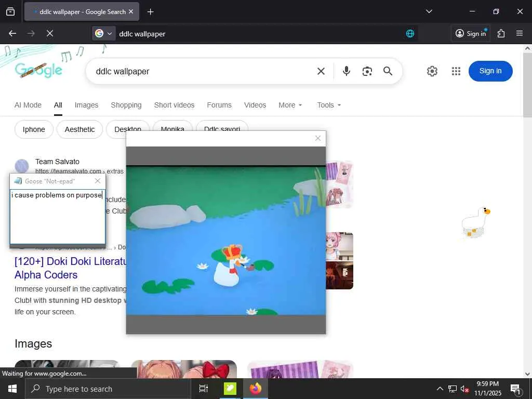The image size is (532, 399).
Task: Select the Iphone filter chip
Action: tap(34, 129)
